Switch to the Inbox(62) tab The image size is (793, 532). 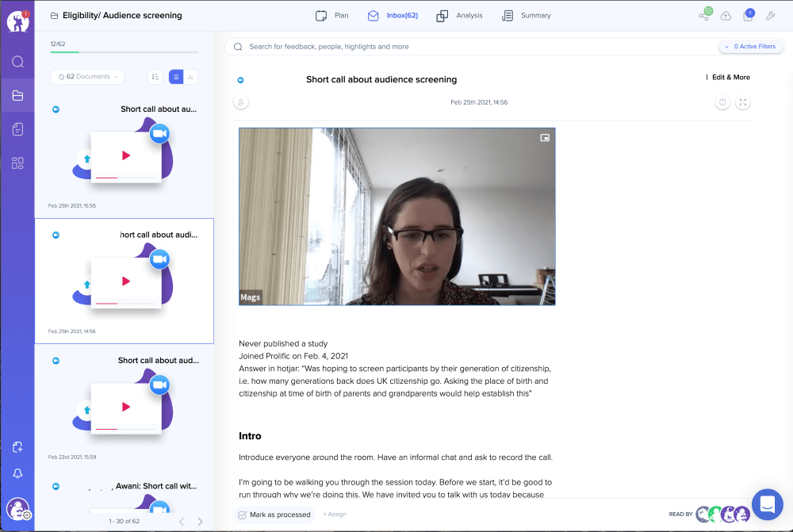point(393,16)
